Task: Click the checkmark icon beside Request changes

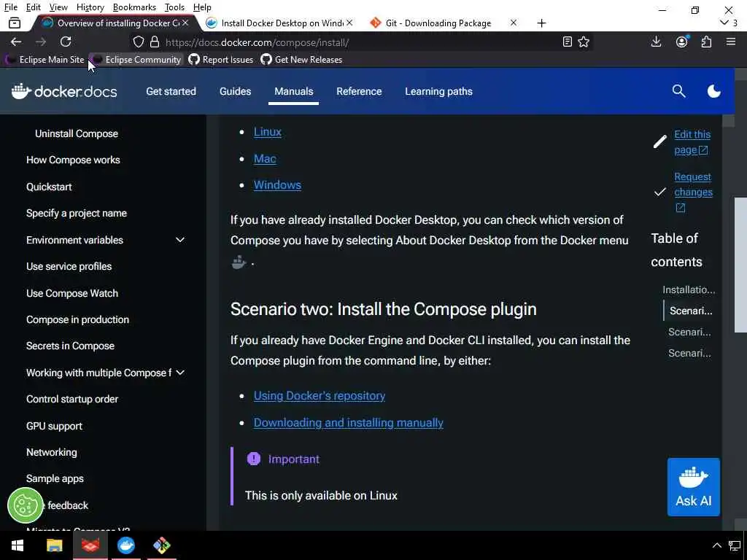Action: [x=659, y=192]
